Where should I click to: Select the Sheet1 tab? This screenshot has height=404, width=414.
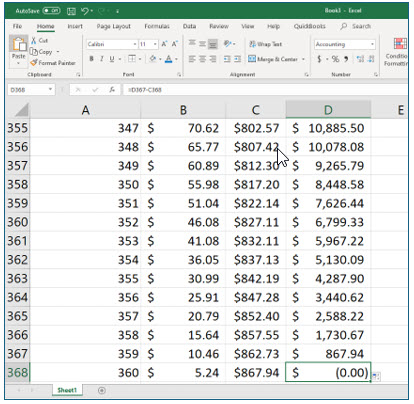pos(67,390)
